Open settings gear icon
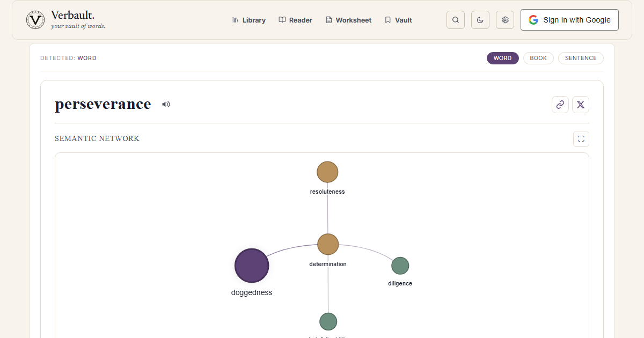 (x=505, y=20)
